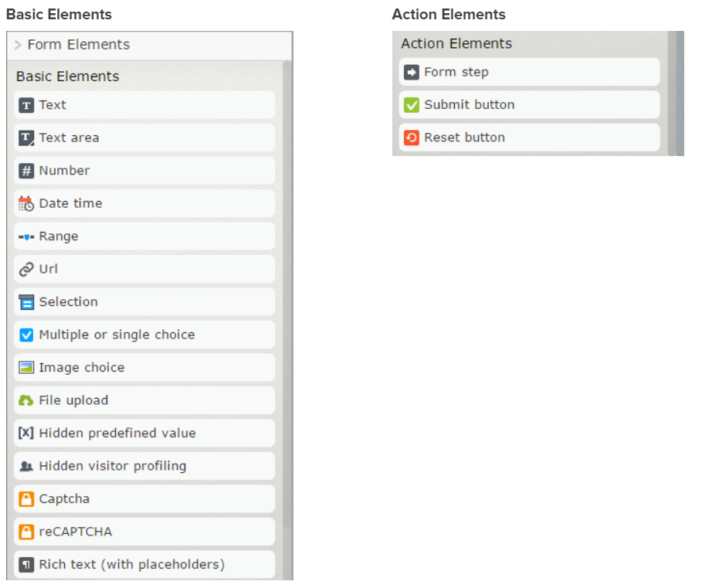Click the File upload cloud icon
Image resolution: width=702 pixels, height=588 pixels.
[x=26, y=400]
